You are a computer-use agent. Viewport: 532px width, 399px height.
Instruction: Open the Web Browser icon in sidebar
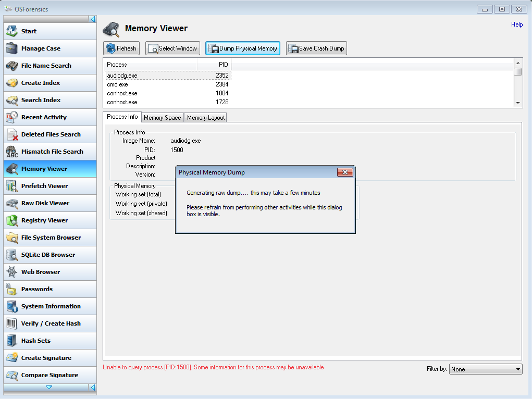(x=12, y=272)
